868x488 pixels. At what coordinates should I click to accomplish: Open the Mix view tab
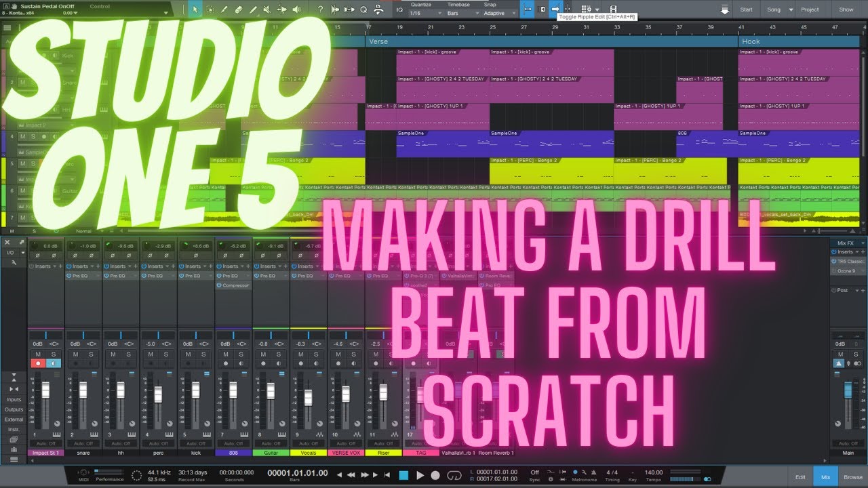(825, 477)
